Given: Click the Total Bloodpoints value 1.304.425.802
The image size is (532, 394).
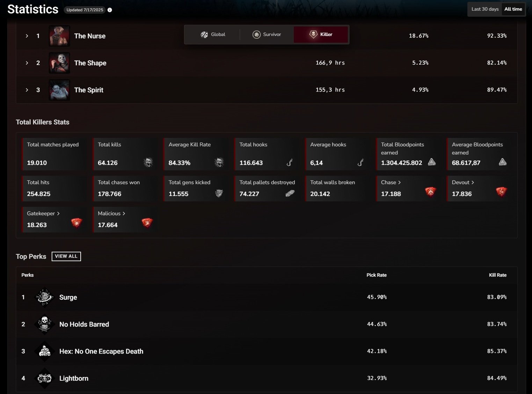Looking at the screenshot, I should (x=401, y=163).
